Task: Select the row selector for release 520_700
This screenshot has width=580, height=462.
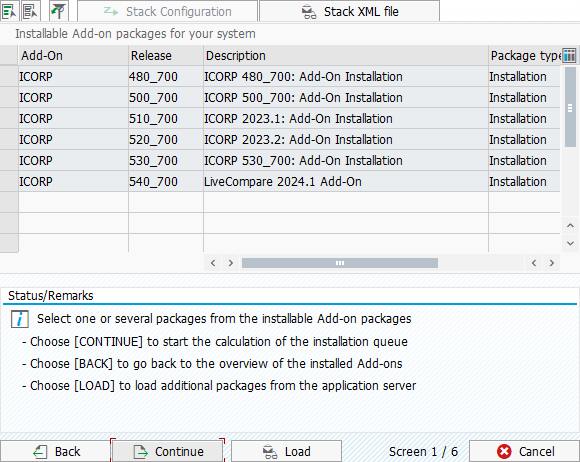Action: coord(9,140)
